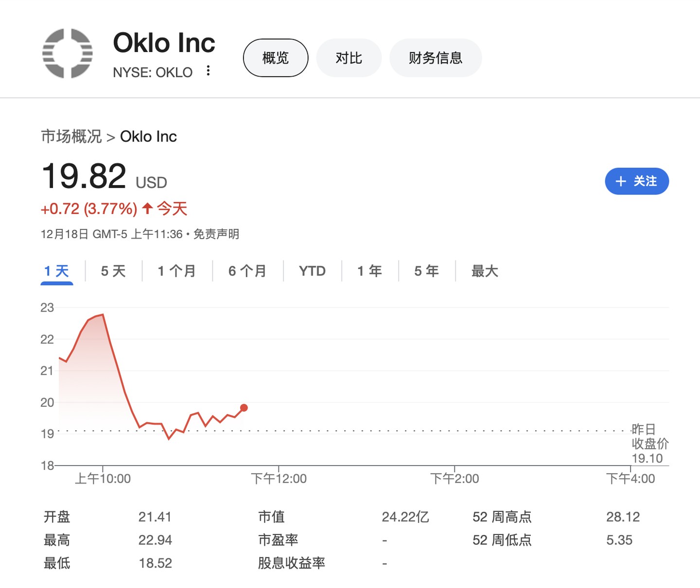Viewport: 700px width, 588px height.
Task: Click the Oklo Inc company logo
Action: coord(68,53)
